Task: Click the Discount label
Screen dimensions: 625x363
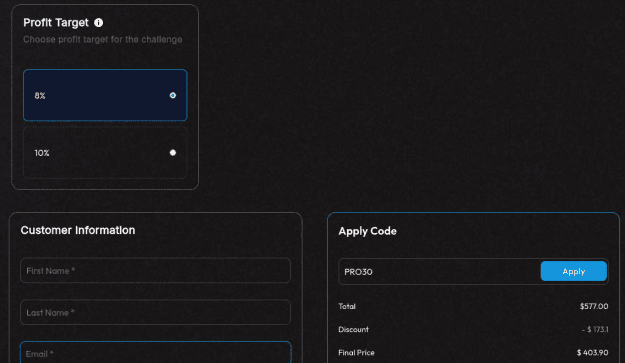Action: tap(354, 330)
